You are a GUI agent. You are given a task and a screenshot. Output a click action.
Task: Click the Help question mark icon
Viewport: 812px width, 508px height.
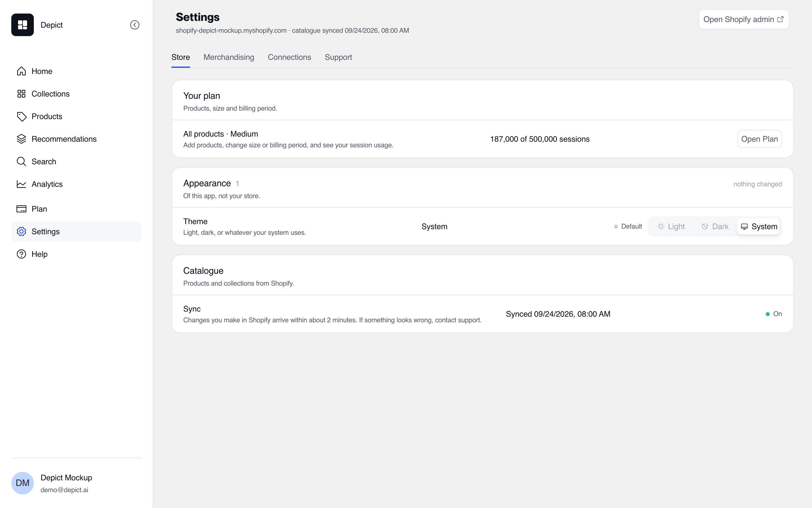21,254
